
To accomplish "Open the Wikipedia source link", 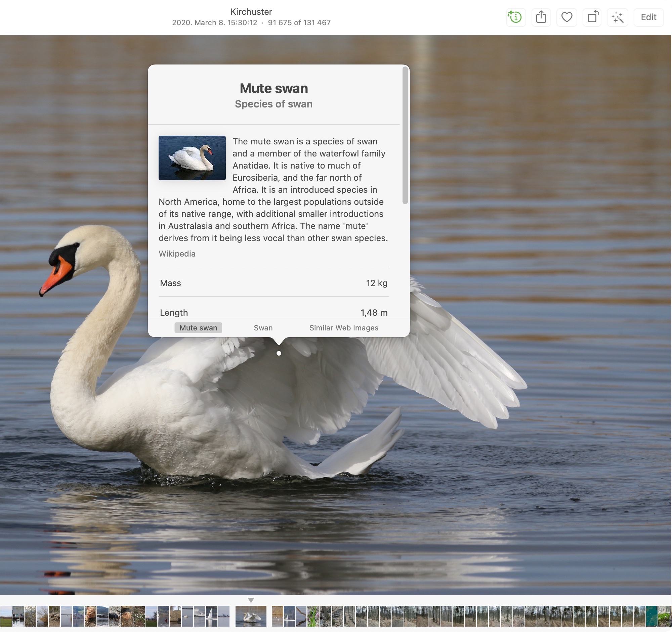I will (177, 254).
